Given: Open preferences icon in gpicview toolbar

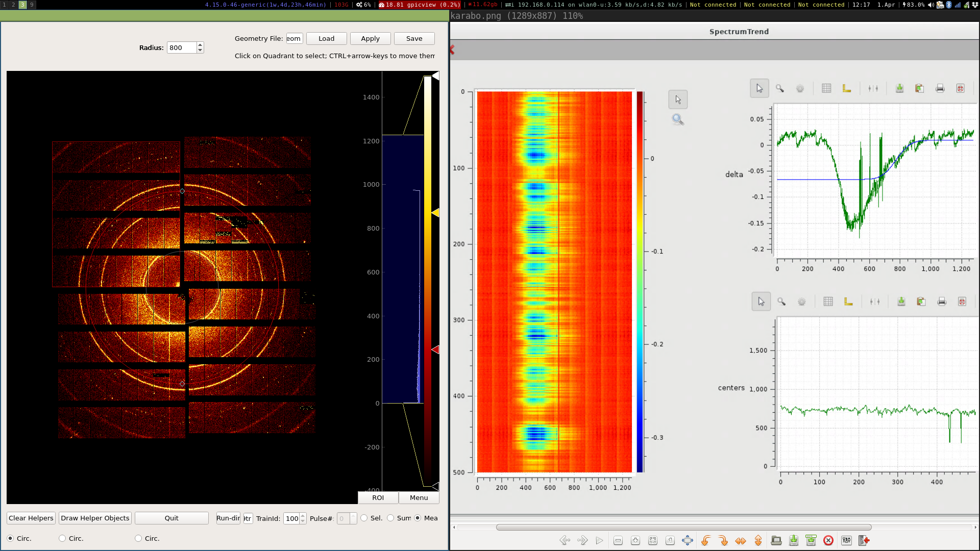Looking at the screenshot, I should (847, 540).
